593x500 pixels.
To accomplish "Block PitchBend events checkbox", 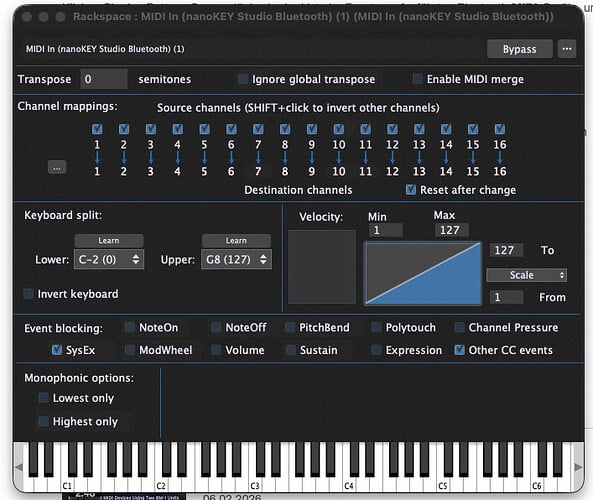I will [x=290, y=328].
